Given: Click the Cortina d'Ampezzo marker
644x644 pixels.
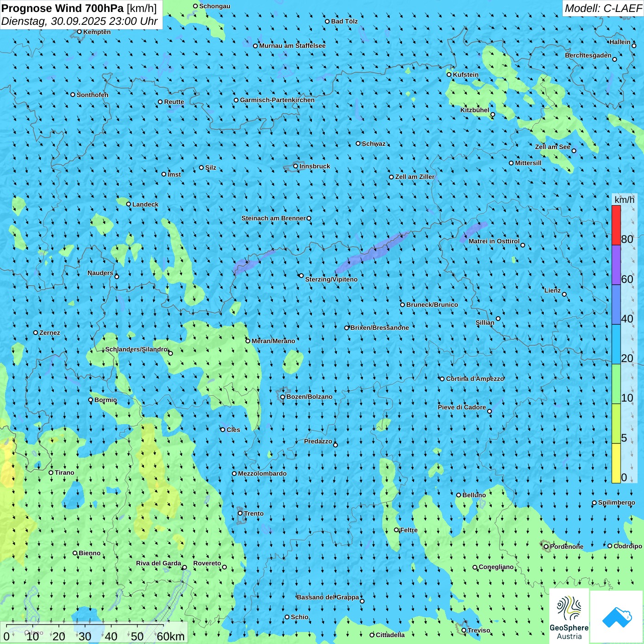Looking at the screenshot, I should tap(442, 379).
